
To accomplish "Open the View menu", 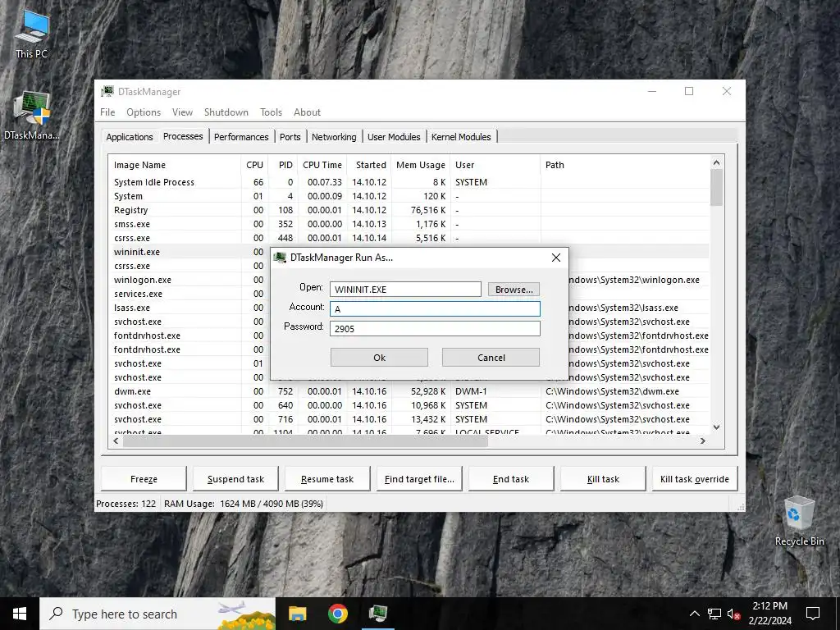I will pos(182,112).
